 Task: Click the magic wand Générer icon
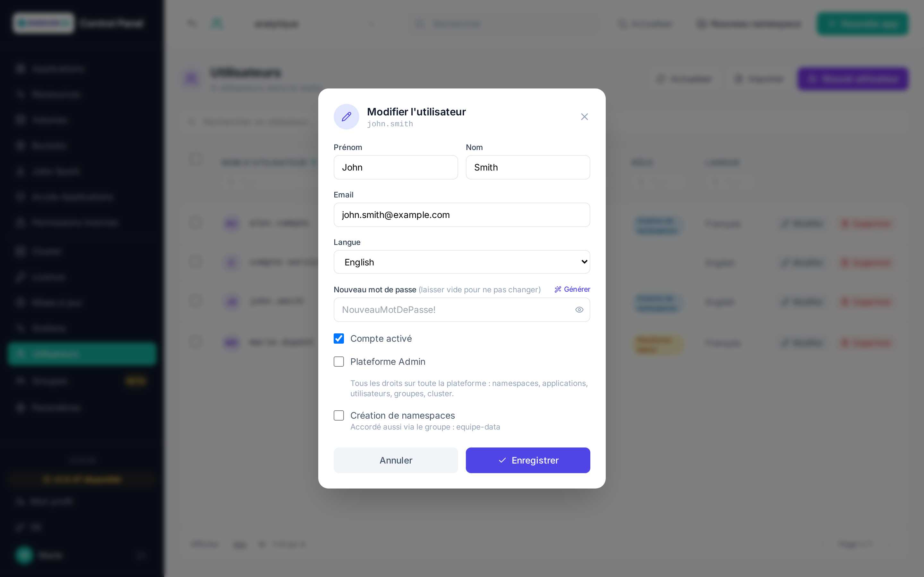coord(558,289)
